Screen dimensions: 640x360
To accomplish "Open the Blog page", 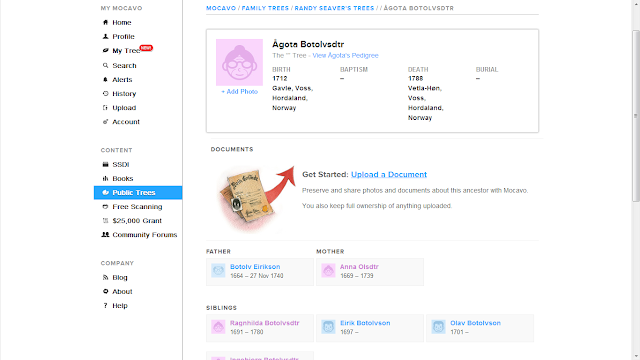I will coord(120,277).
